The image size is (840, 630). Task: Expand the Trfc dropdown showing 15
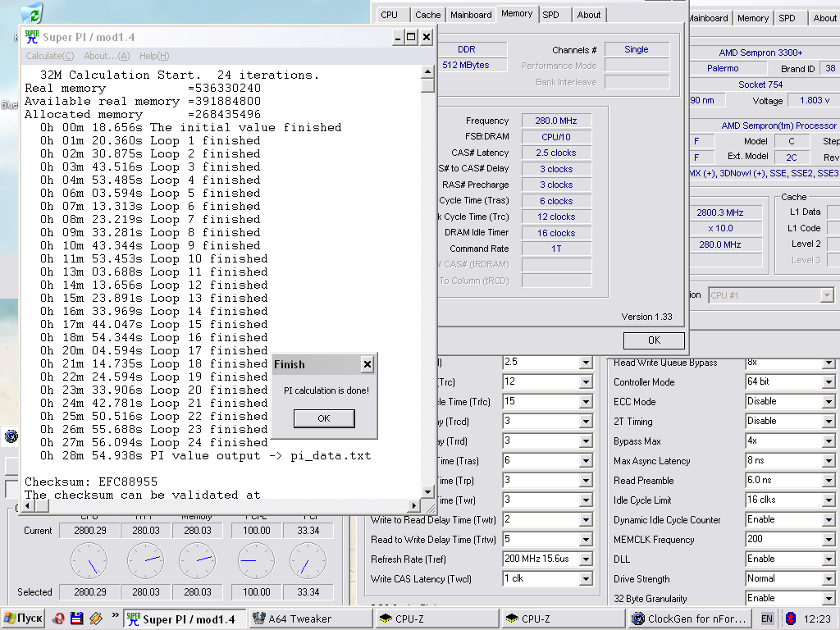586,402
